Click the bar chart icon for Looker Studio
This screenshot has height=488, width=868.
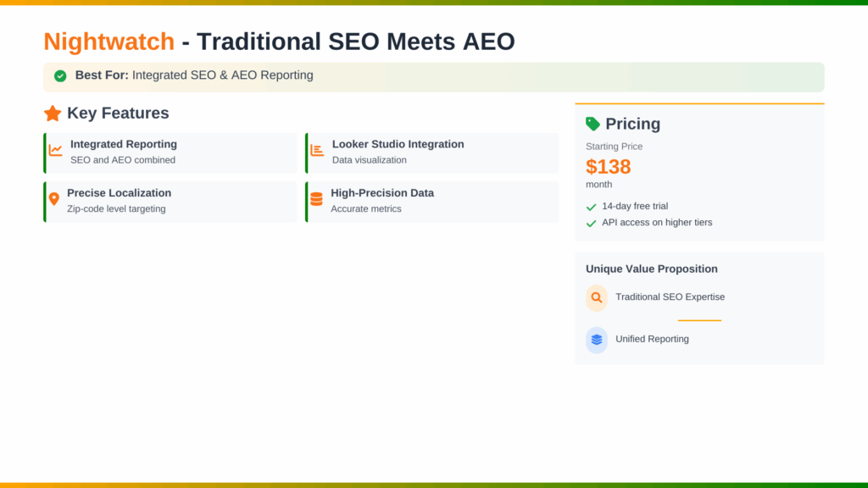pos(317,151)
